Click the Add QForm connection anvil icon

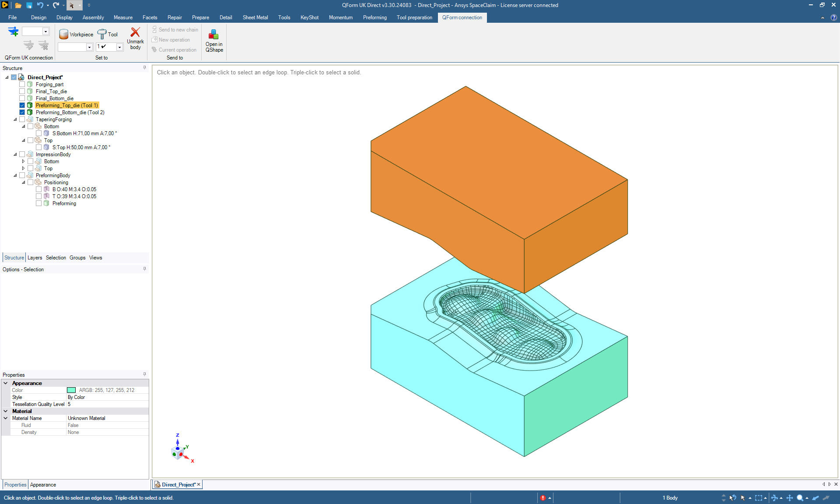13,31
